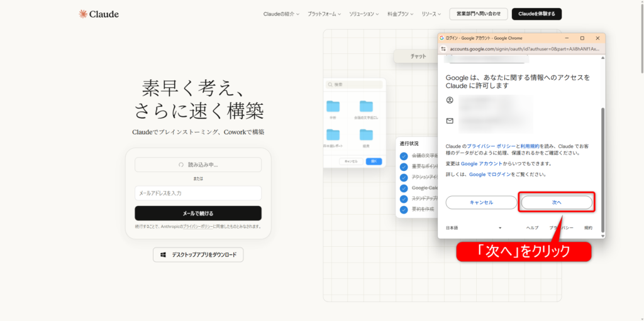Click the site info icon in popup address bar
The width and height of the screenshot is (644, 321).
coord(443,48)
